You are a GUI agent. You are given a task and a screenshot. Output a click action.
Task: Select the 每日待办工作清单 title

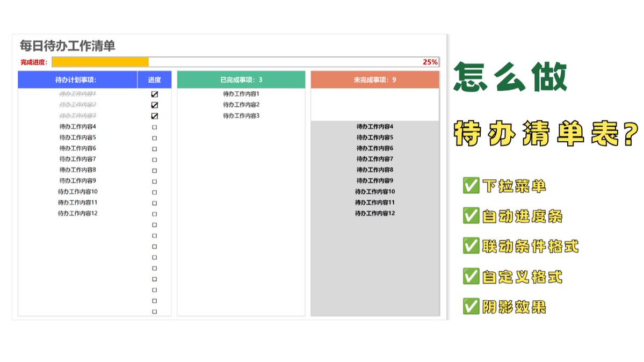point(67,46)
